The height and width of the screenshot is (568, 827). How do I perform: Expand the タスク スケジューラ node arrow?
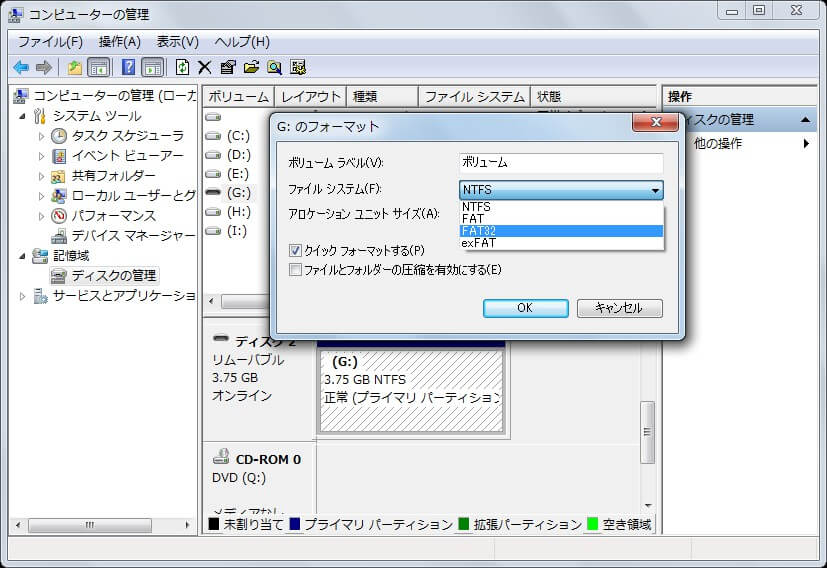click(x=41, y=136)
